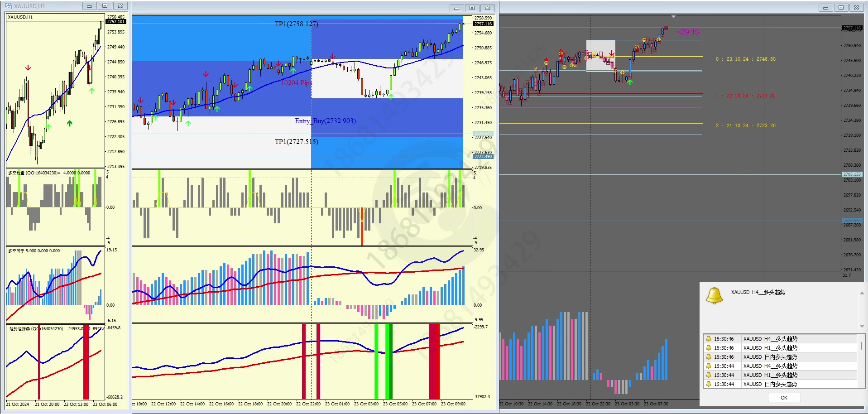Click the '0 : 23.10.24 : 2746.80' level label
The width and height of the screenshot is (868, 414).
click(745, 59)
